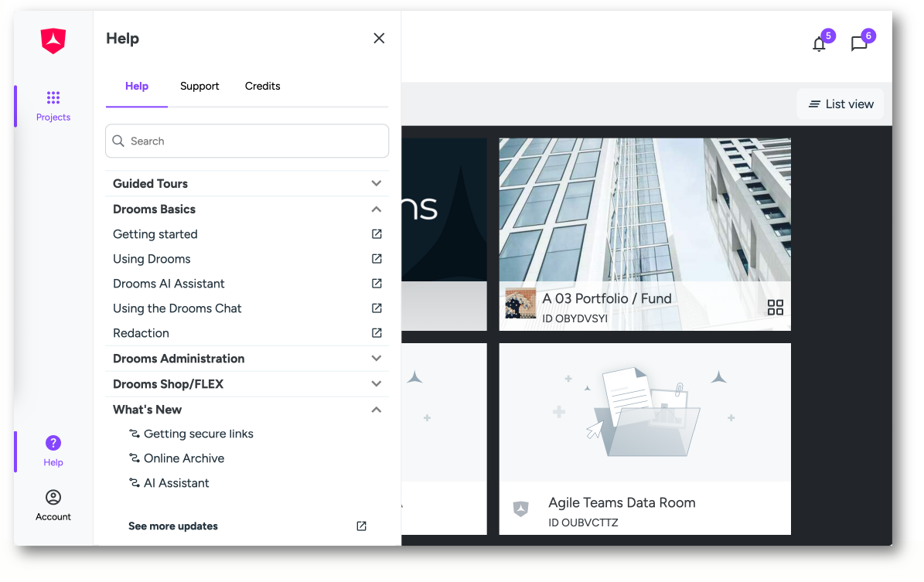Click external link icon for Getting started
This screenshot has width=924, height=582.
click(x=377, y=234)
